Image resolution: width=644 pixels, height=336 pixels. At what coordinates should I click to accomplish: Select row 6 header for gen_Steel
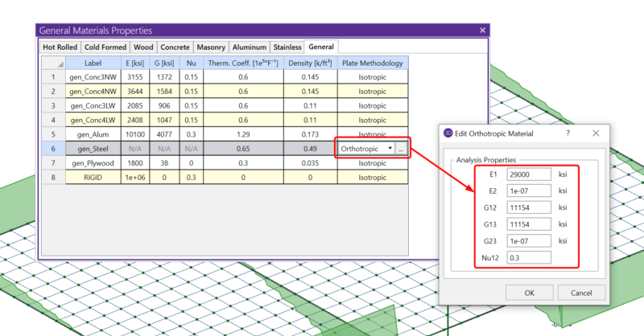[x=53, y=149]
